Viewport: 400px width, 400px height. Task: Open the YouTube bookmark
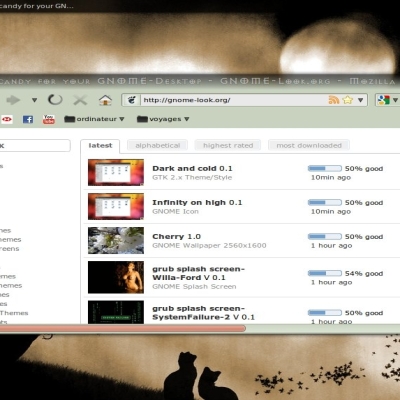pyautogui.click(x=49, y=119)
